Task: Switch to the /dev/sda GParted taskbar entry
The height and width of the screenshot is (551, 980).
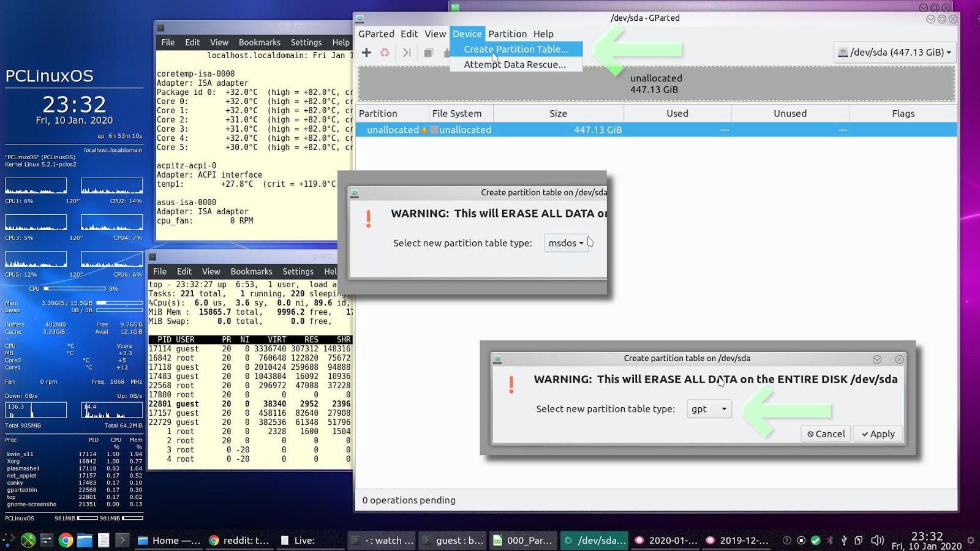Action: pos(594,541)
